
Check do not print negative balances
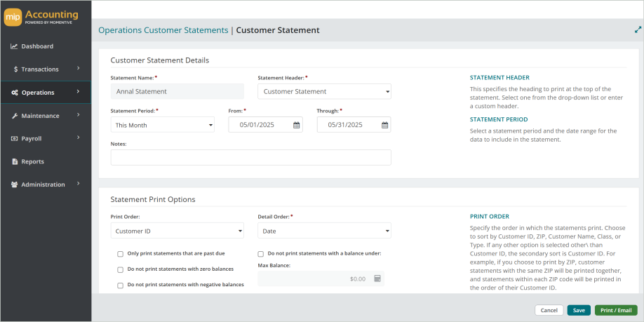click(121, 286)
